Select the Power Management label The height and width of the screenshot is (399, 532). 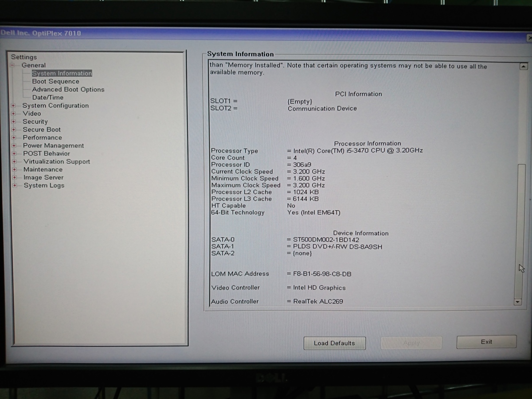[53, 145]
